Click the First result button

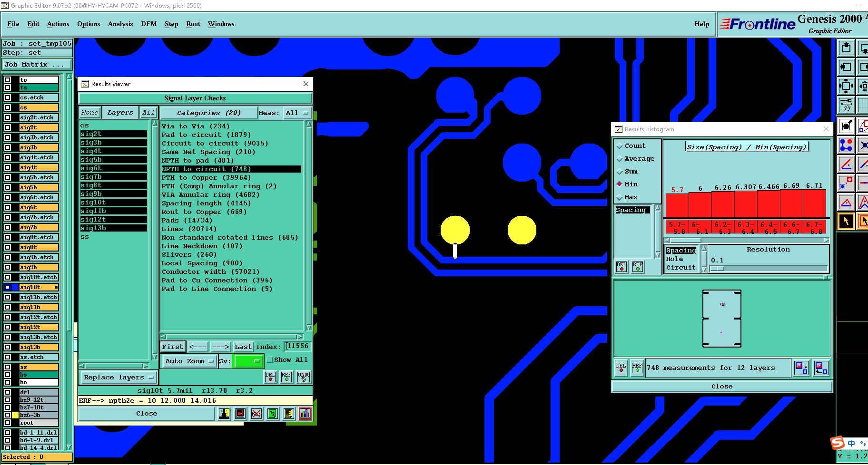coord(173,347)
